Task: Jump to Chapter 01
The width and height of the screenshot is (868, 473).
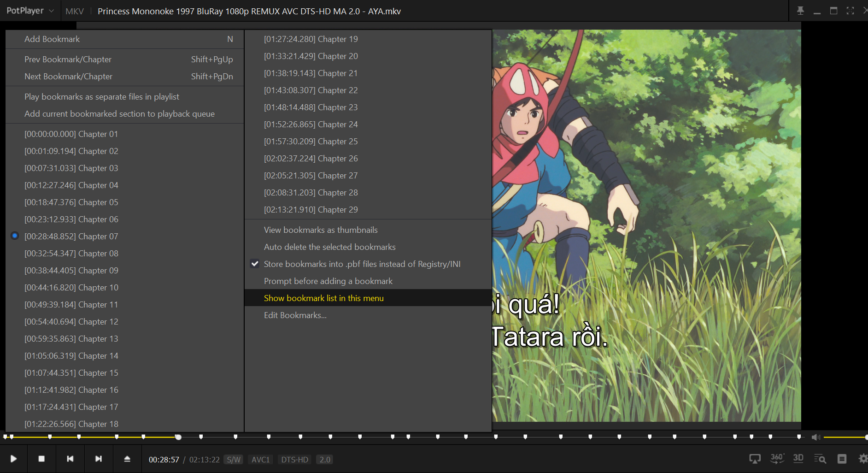Action: coord(124,134)
